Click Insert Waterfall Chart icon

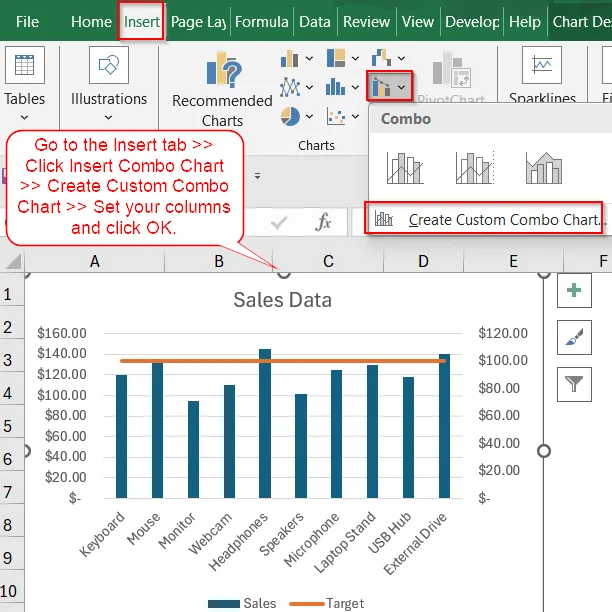pos(381,58)
